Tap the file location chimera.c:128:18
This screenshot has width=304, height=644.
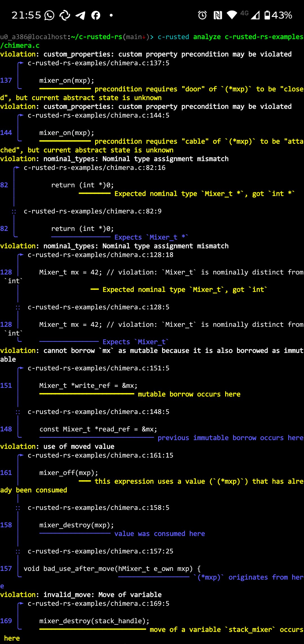tap(100, 255)
